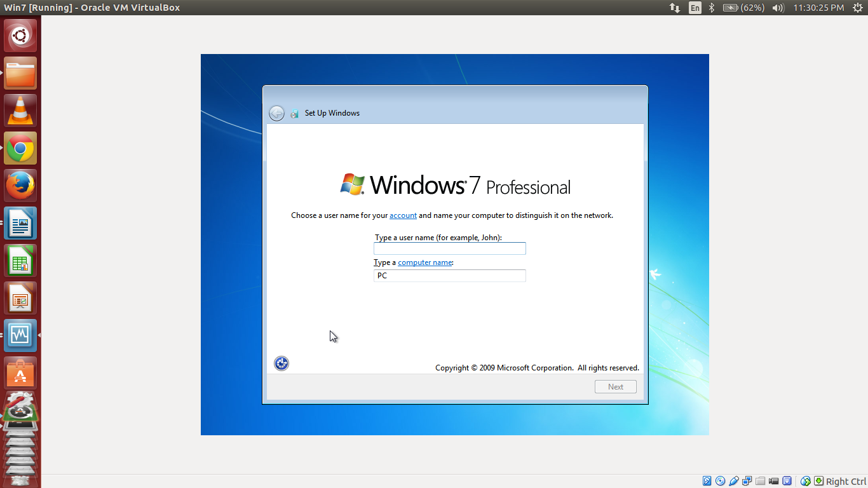Open the battery 62% indicator menu
Image resolution: width=868 pixels, height=488 pixels.
[743, 8]
